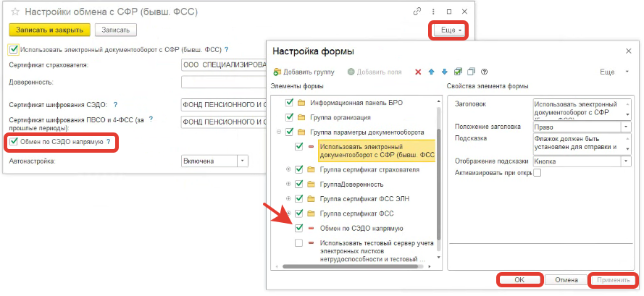Open help via question mark toolbar icon
Screen dimensions: 644x296
coord(484,72)
